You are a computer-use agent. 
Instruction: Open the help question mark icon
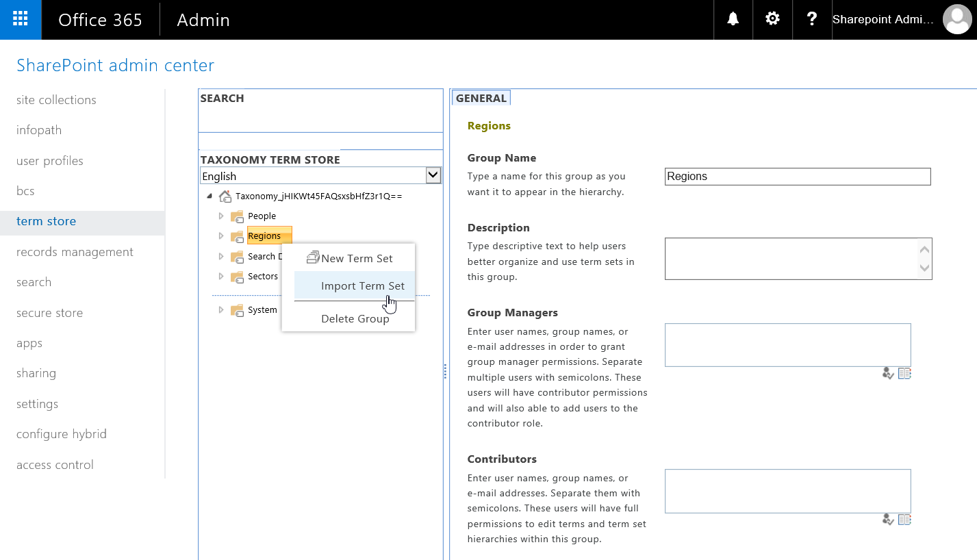812,19
